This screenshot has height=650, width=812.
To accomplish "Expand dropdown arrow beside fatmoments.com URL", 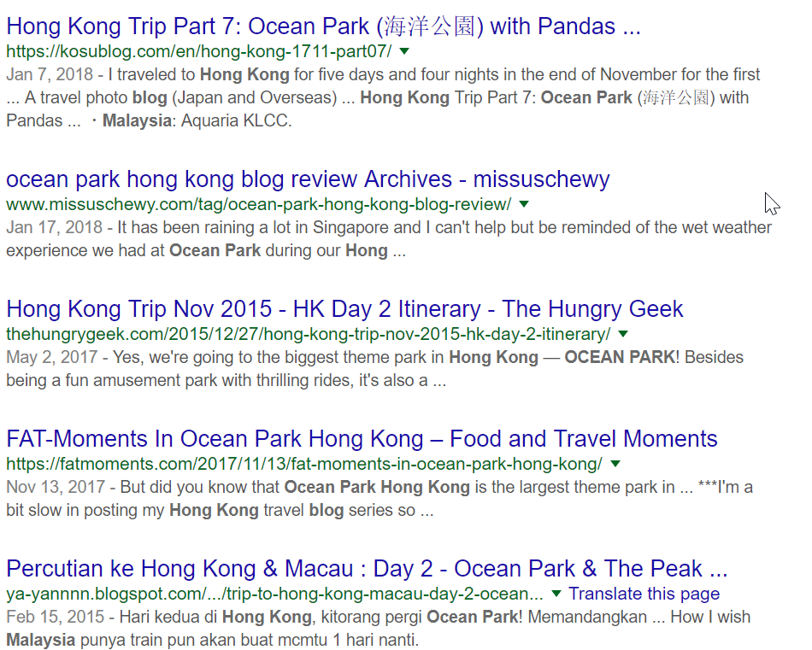I will coord(615,464).
